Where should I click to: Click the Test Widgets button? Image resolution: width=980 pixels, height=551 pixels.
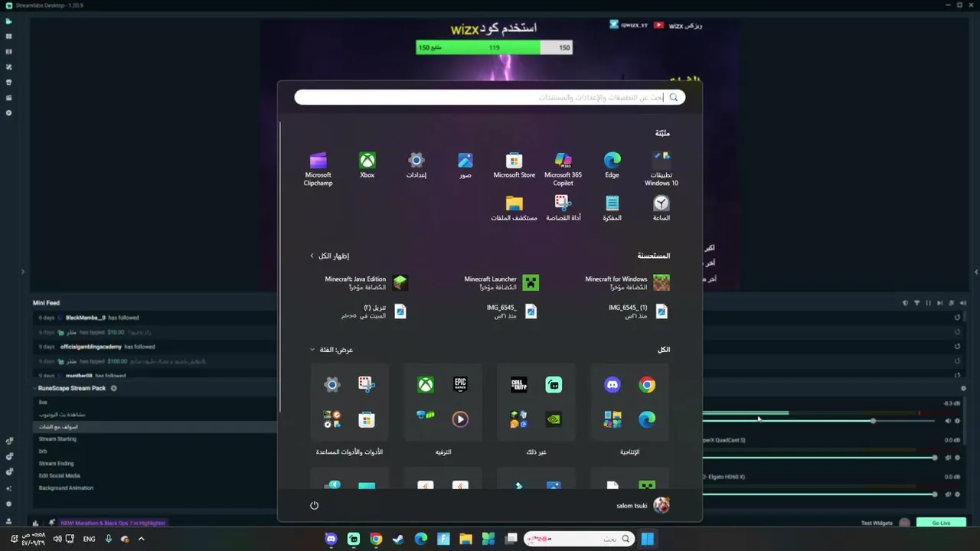click(877, 523)
